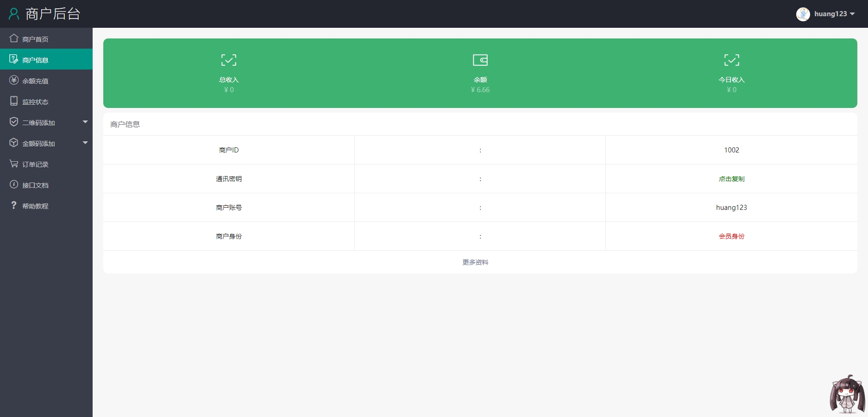Open the huang123 user dropdown arrow
Viewport: 868px width, 417px height.
[852, 14]
